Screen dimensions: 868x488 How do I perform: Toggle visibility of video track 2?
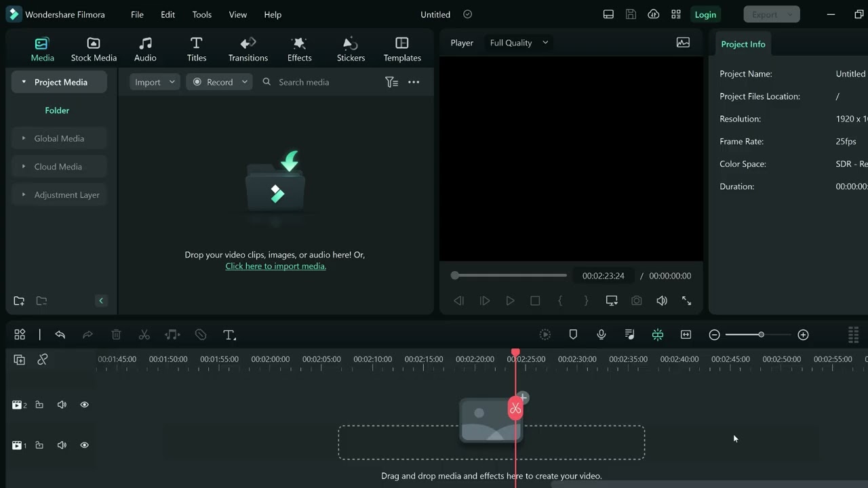(x=84, y=405)
